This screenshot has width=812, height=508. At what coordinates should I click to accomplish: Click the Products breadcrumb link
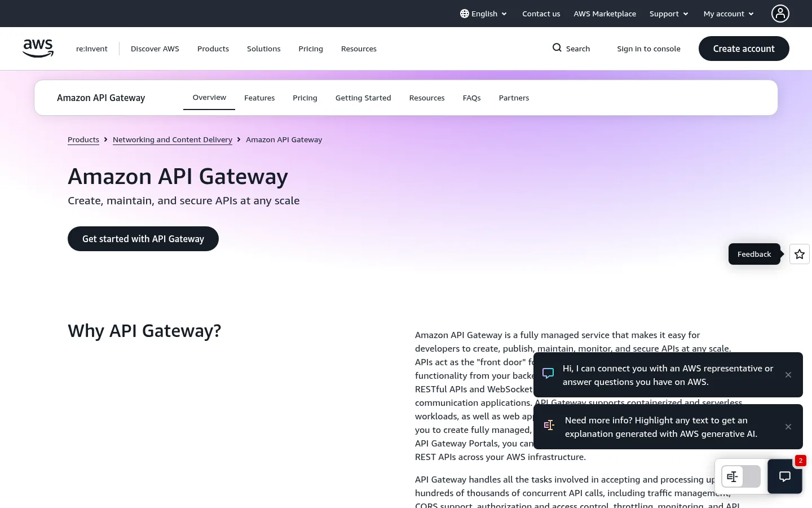[x=83, y=139]
